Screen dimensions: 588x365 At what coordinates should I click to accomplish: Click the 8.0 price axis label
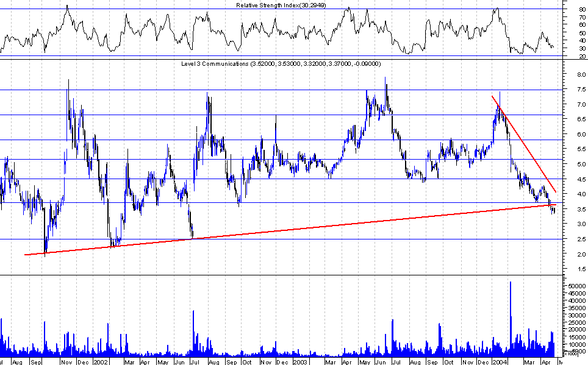tap(582, 74)
